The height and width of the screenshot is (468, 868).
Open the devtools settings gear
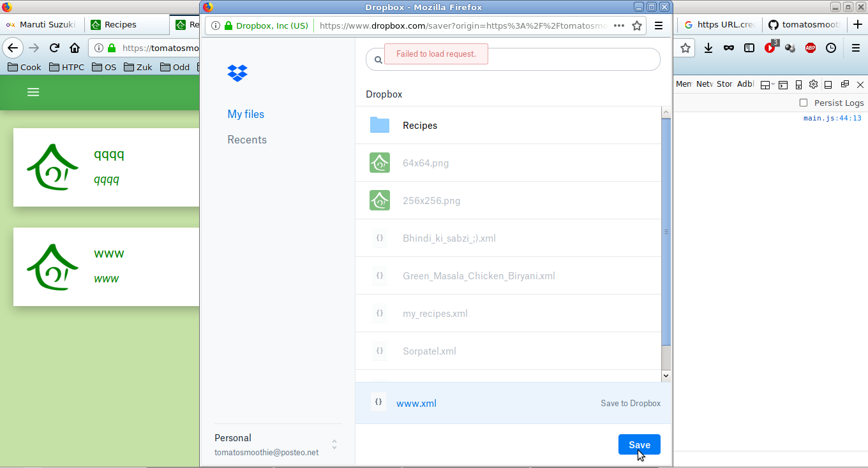[x=813, y=84]
